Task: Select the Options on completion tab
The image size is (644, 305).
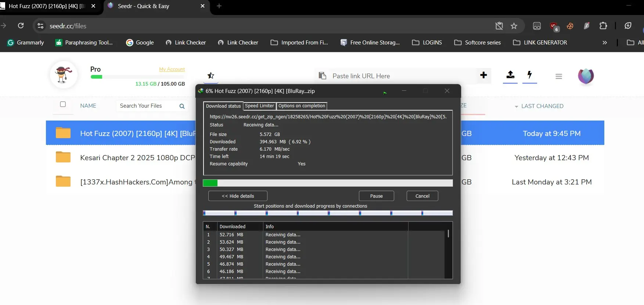Action: [x=302, y=106]
